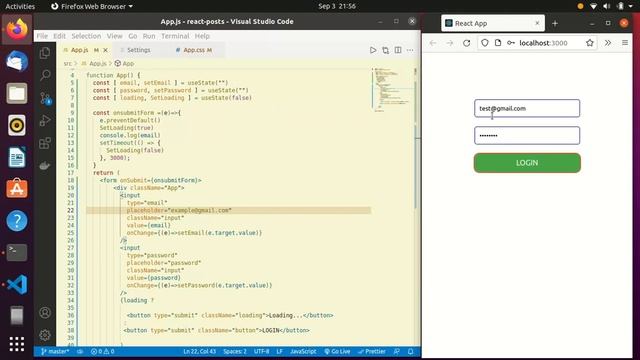Open the Selection menu
Viewport: 640px width, 360px height.
[x=86, y=36]
